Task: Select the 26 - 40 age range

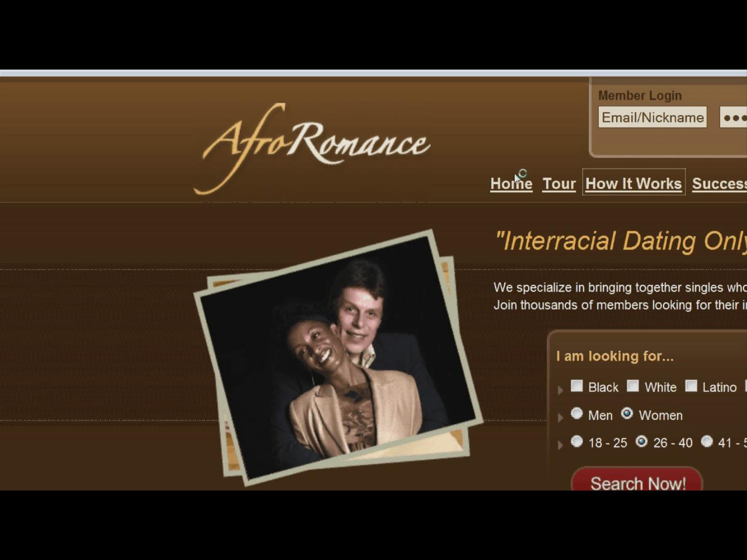Action: point(642,441)
